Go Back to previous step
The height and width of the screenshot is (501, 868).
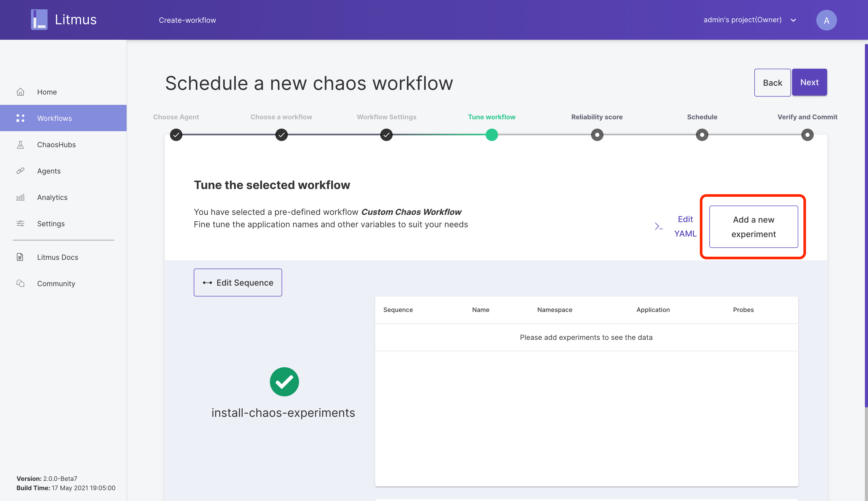tap(772, 83)
